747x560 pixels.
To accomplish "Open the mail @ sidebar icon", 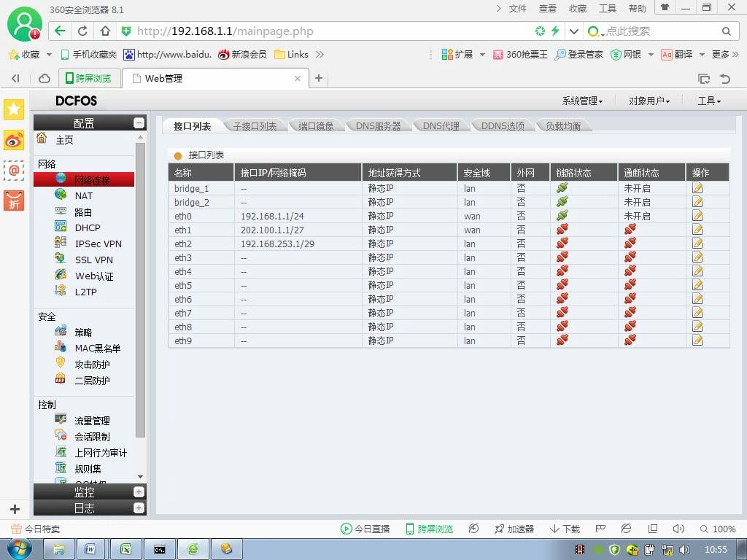I will [14, 170].
